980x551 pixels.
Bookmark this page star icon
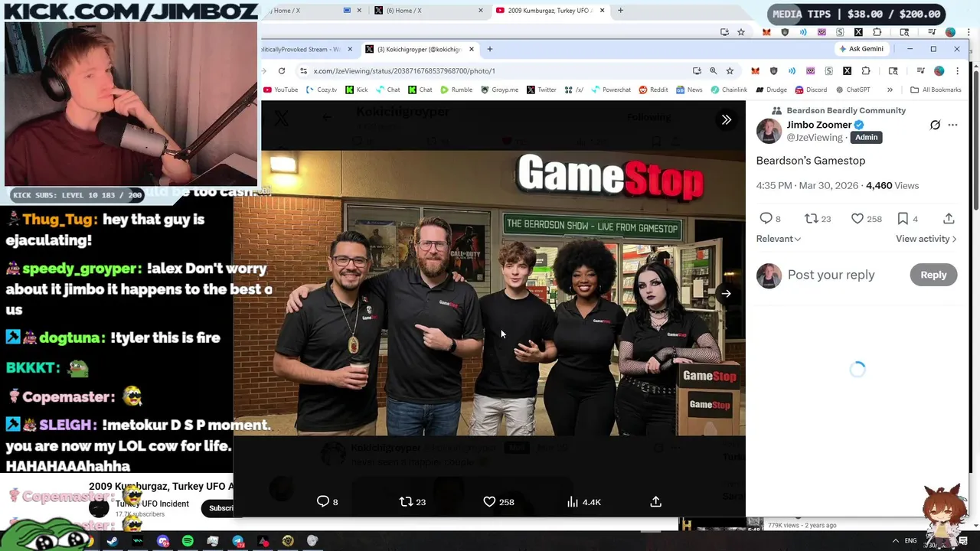coord(730,70)
